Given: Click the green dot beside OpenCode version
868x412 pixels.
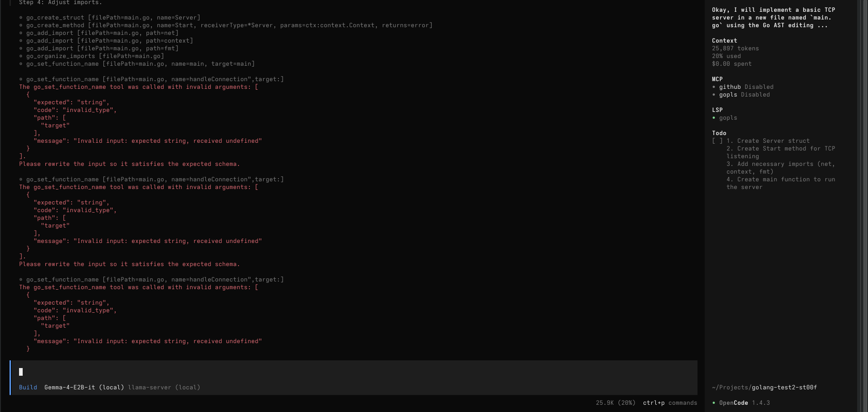Looking at the screenshot, I should tap(714, 403).
